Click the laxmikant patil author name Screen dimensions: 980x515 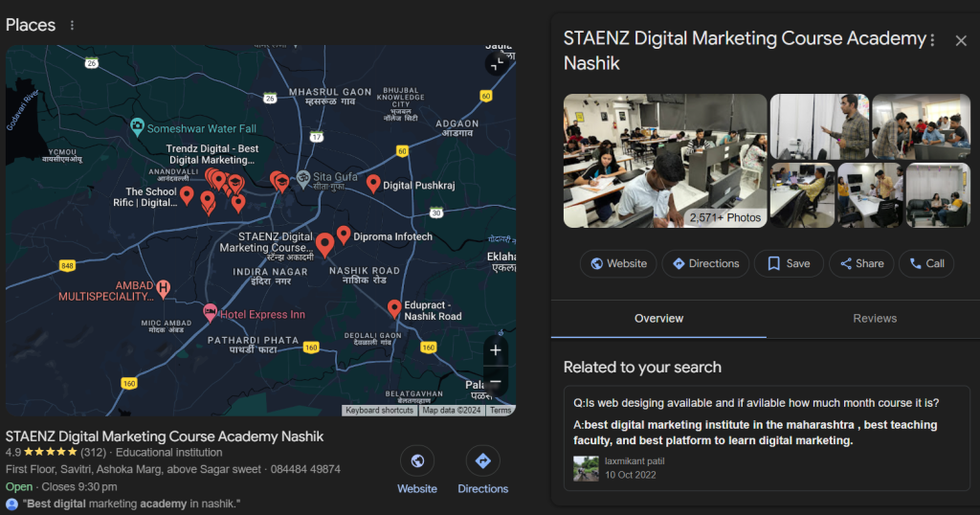(635, 461)
